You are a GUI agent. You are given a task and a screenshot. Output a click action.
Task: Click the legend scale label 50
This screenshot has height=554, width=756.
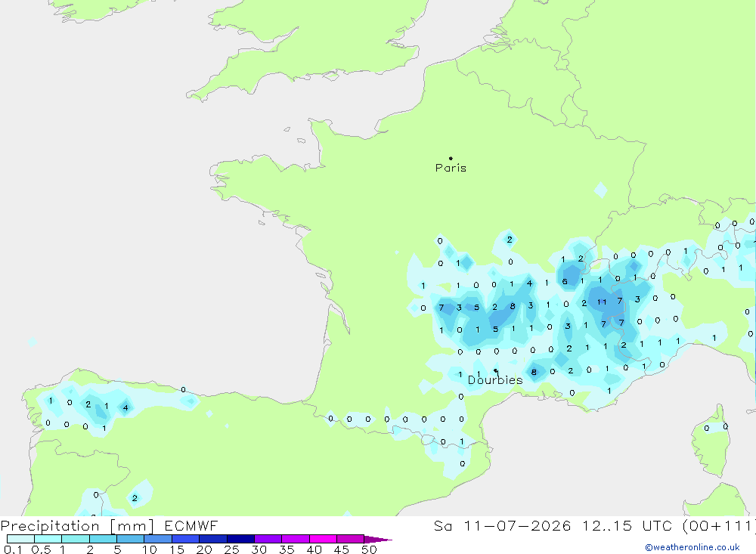point(369,549)
